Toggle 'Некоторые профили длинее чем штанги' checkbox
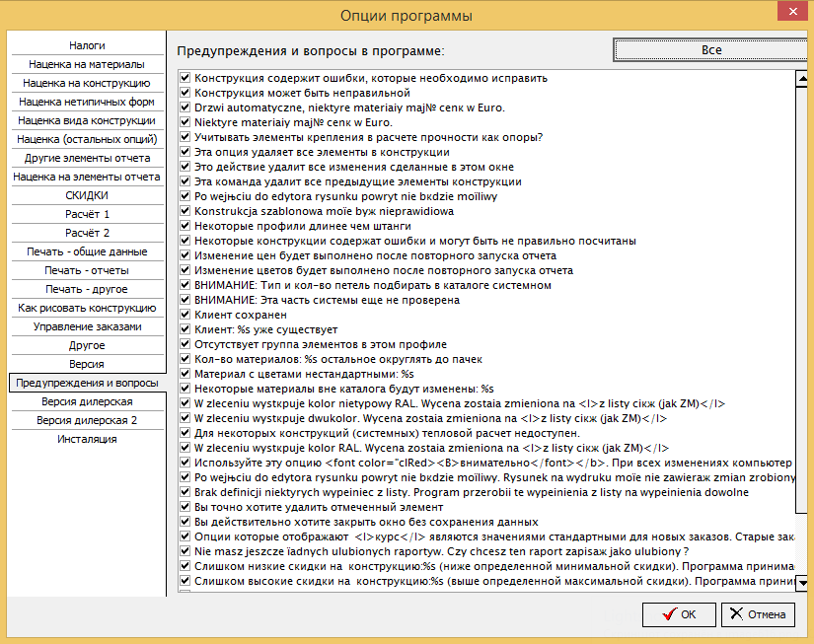The image size is (814, 644). coord(185,226)
